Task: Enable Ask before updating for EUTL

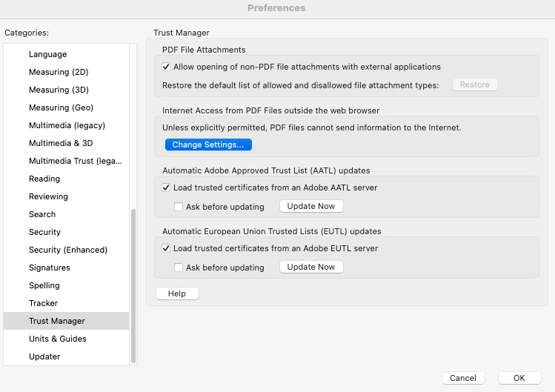Action: pos(179,268)
